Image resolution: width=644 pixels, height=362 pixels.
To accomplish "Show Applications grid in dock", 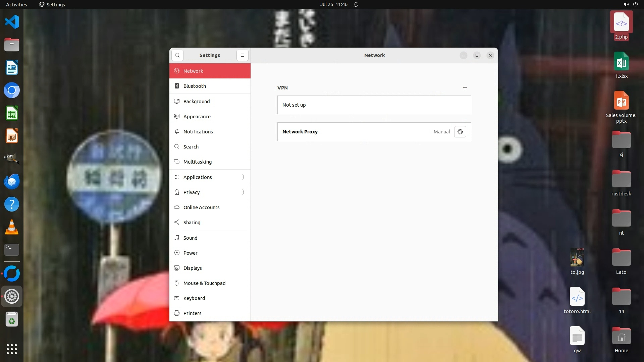I will pyautogui.click(x=12, y=349).
